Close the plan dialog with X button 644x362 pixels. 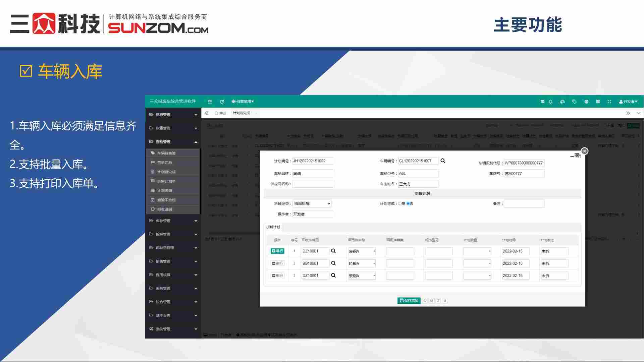click(x=585, y=151)
